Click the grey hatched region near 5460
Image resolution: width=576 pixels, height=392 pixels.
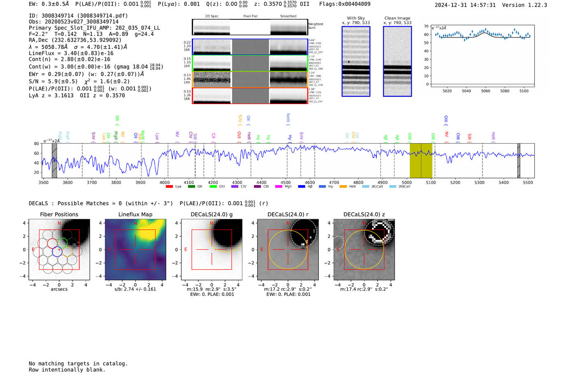click(x=518, y=161)
